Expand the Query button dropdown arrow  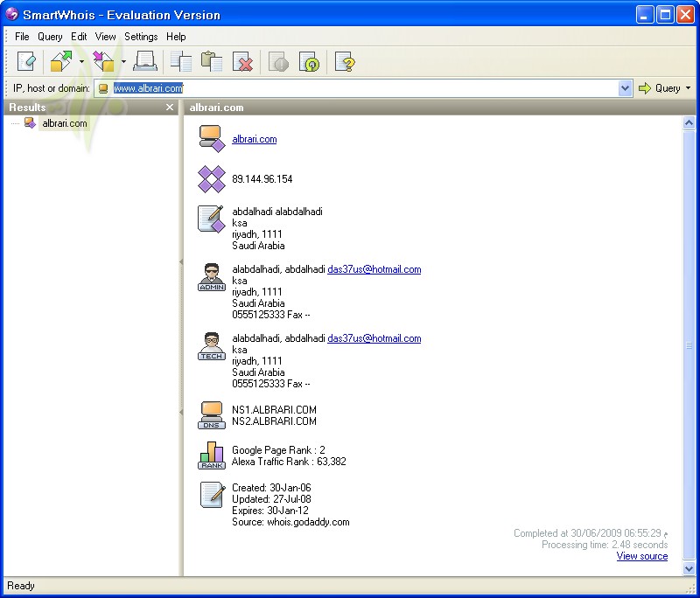point(688,88)
